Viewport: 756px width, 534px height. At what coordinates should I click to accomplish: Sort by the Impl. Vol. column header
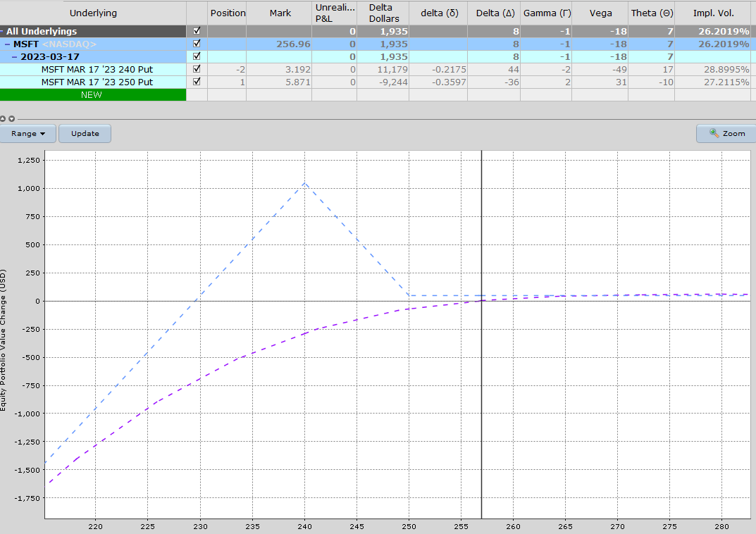(x=714, y=12)
